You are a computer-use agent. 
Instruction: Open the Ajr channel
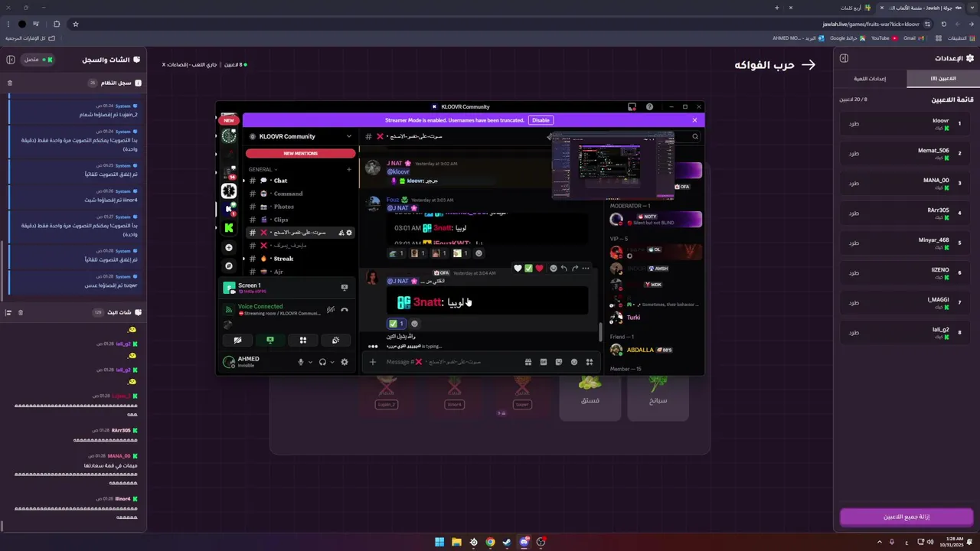tap(300, 272)
